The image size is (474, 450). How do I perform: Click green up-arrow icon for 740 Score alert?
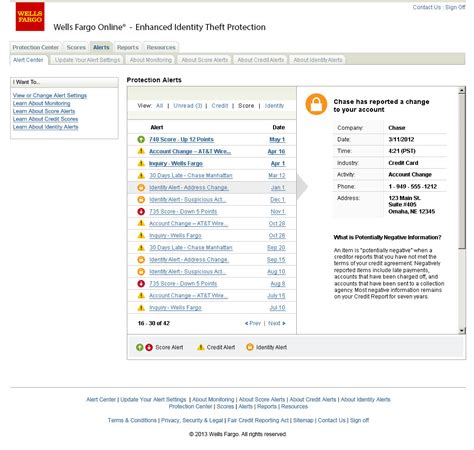[141, 139]
